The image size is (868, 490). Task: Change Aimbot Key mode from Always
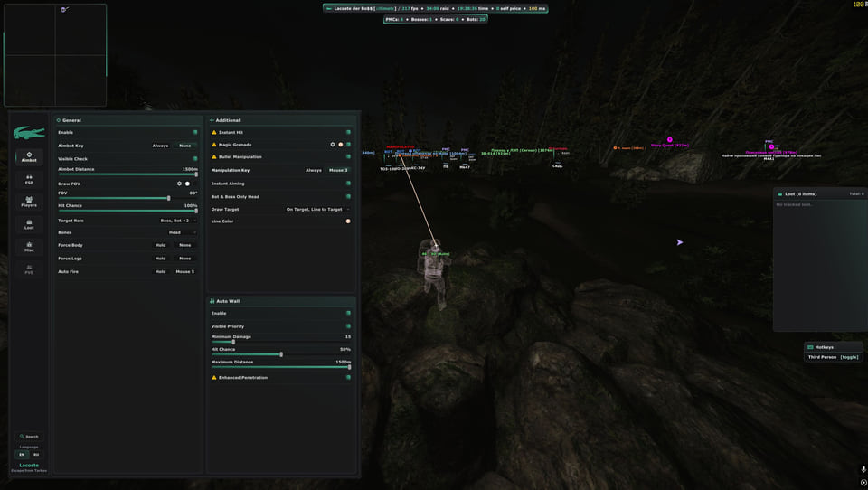161,146
